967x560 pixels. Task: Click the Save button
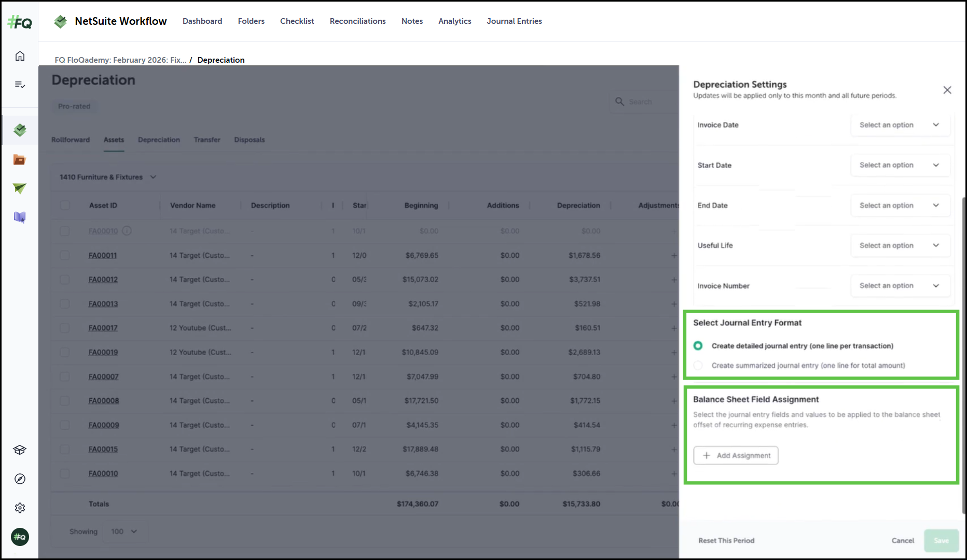click(942, 541)
